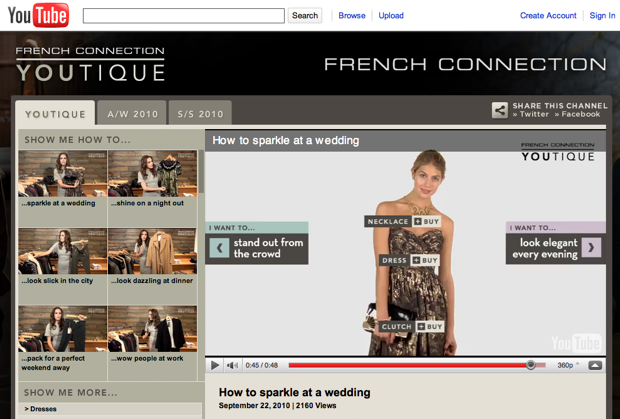Open the S/S 2010 tab
620x419 pixels.
coord(200,114)
